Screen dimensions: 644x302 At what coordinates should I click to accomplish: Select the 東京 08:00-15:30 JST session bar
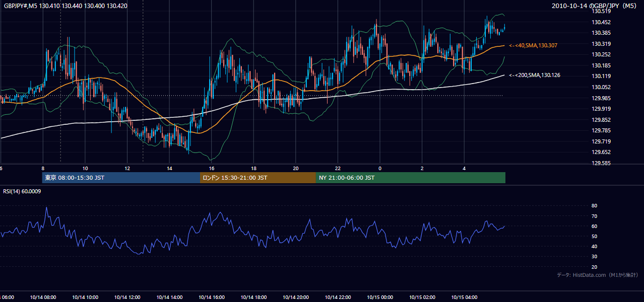point(121,178)
